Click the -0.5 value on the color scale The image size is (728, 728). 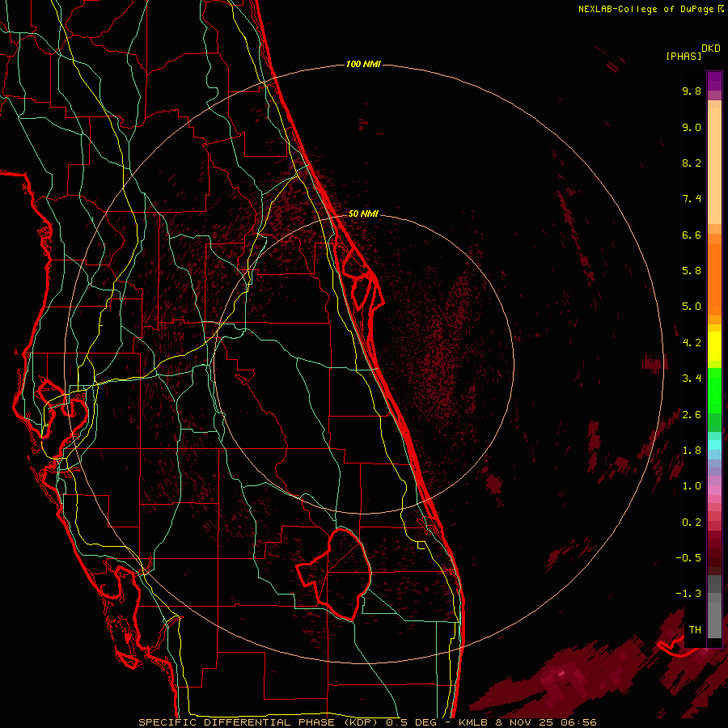pos(688,558)
